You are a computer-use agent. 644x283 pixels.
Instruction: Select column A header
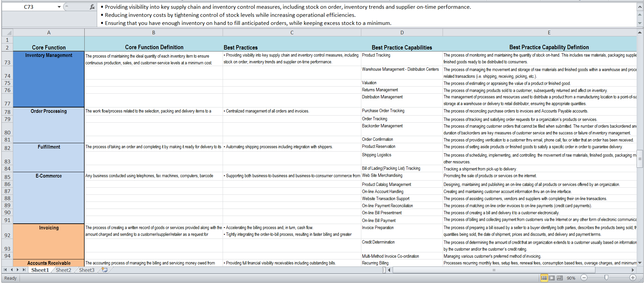(x=49, y=33)
